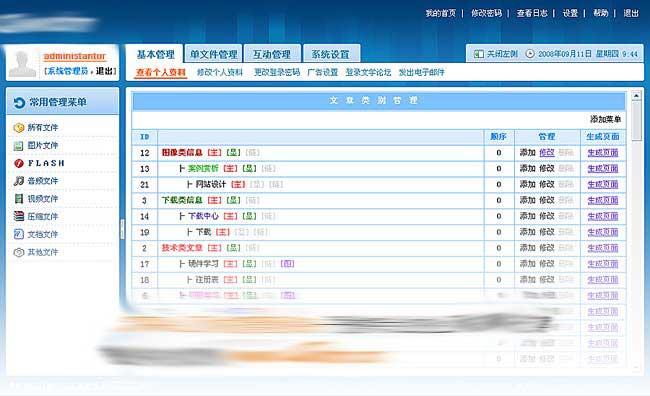
Task: Click 修改 in row ID 19
Action: tap(546, 232)
